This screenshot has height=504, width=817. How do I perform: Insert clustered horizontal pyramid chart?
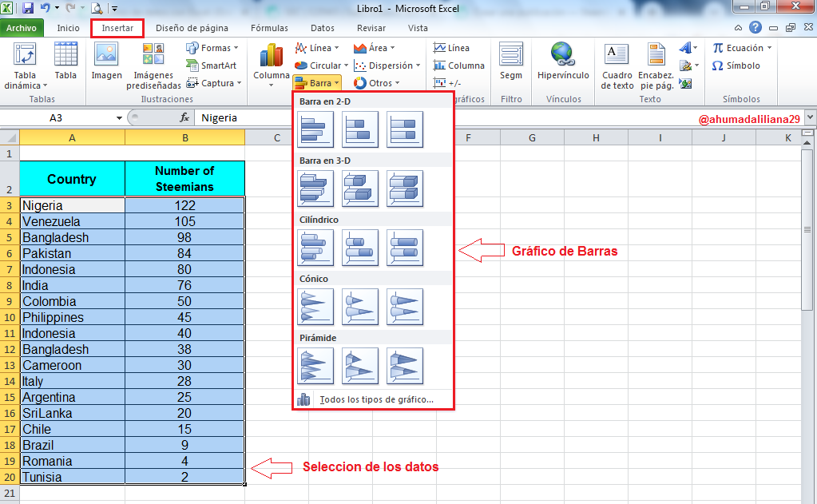pyautogui.click(x=315, y=366)
